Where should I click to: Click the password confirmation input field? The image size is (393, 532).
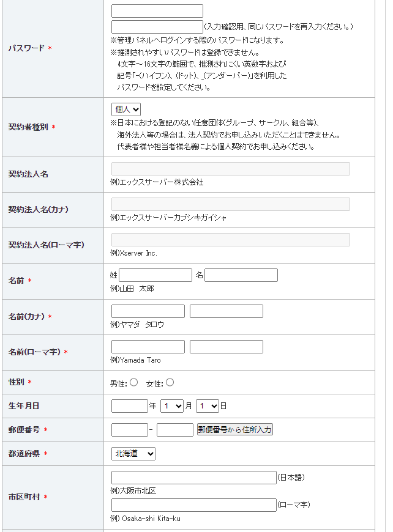(157, 26)
